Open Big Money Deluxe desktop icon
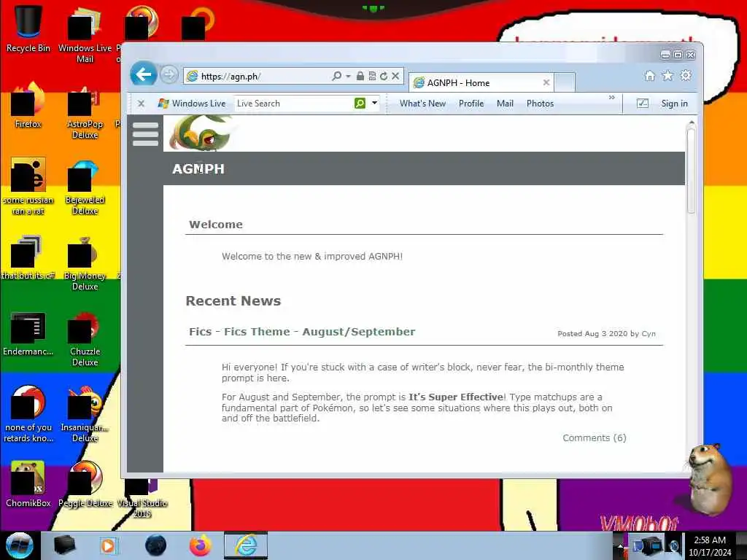This screenshot has height=560, width=747. 85,263
